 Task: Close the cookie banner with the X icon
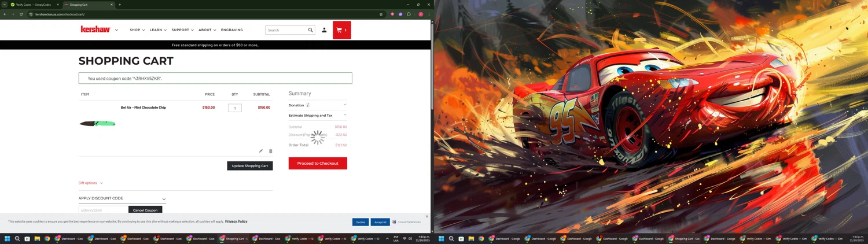[427, 216]
